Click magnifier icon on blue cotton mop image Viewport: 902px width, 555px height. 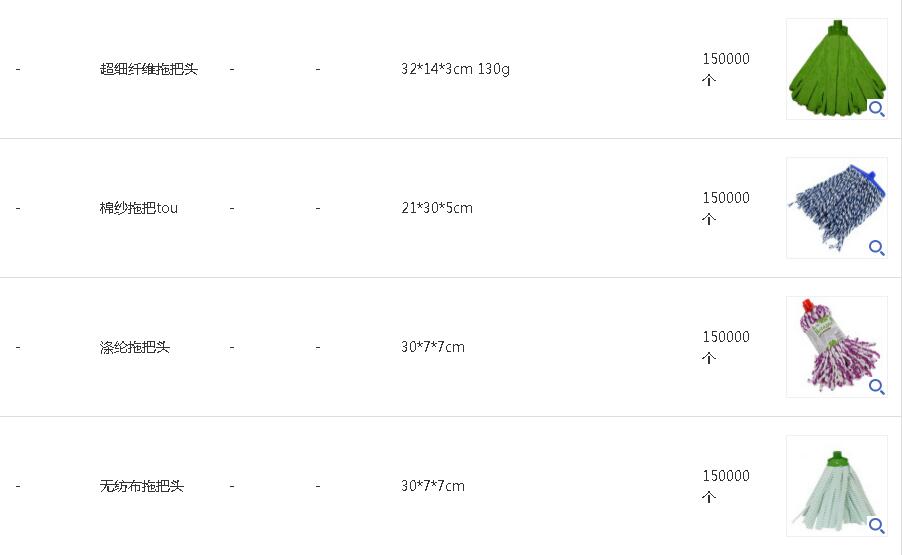pos(876,248)
